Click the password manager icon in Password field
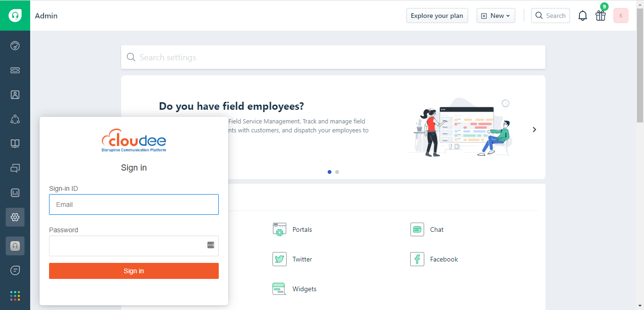644x310 pixels. pos(211,245)
